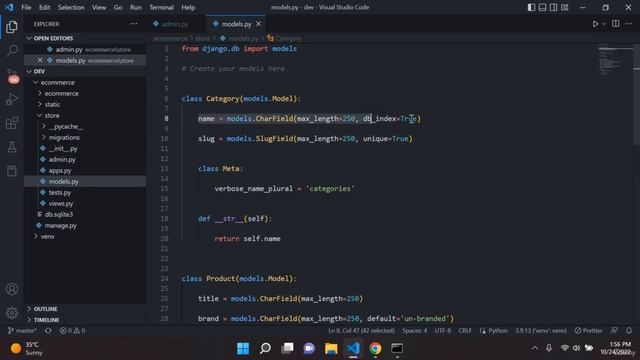Open tests.py in the file tree
640x360 pixels.
[85, 192]
